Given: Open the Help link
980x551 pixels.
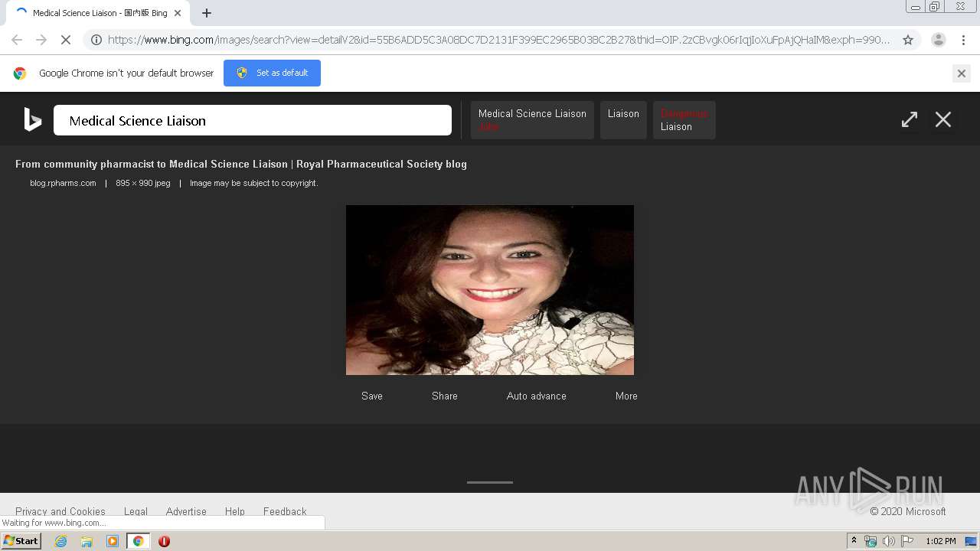Looking at the screenshot, I should [x=235, y=511].
